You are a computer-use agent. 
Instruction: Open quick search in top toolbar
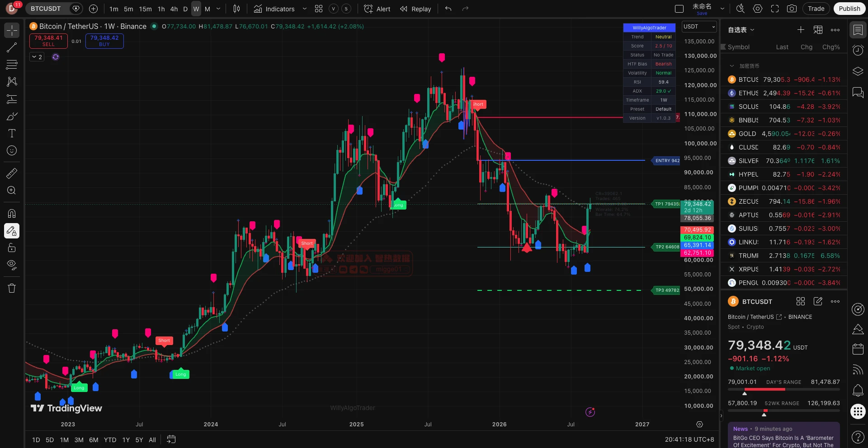pos(741,9)
